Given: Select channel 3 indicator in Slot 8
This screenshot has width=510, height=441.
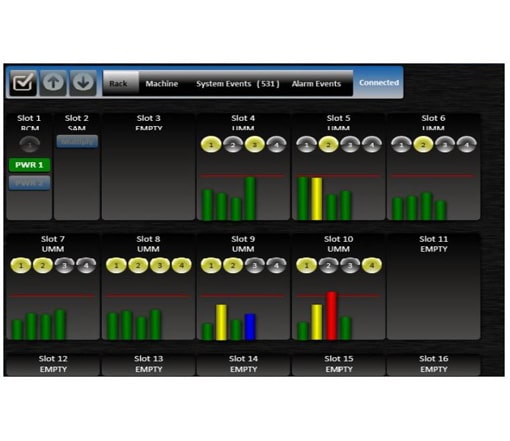Looking at the screenshot, I should 160,266.
